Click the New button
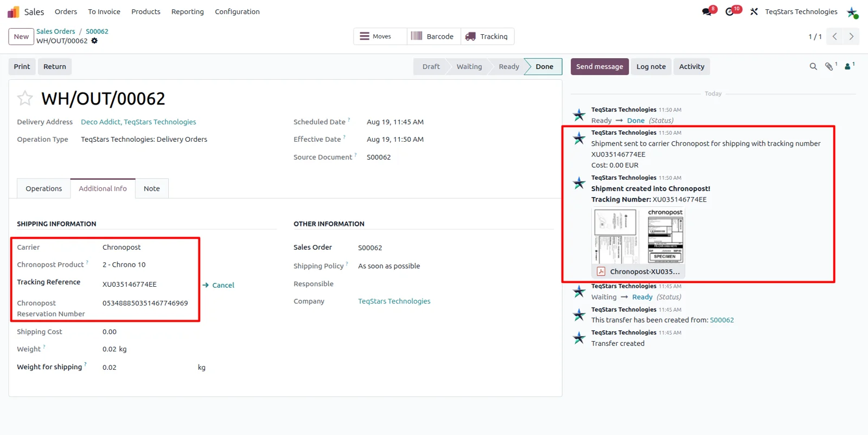868x435 pixels. (x=21, y=36)
